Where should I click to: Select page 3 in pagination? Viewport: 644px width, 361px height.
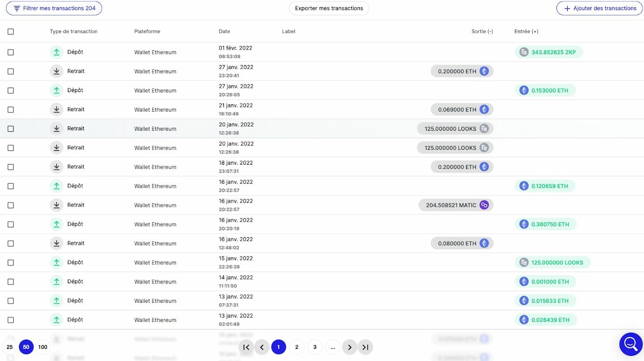(x=315, y=347)
